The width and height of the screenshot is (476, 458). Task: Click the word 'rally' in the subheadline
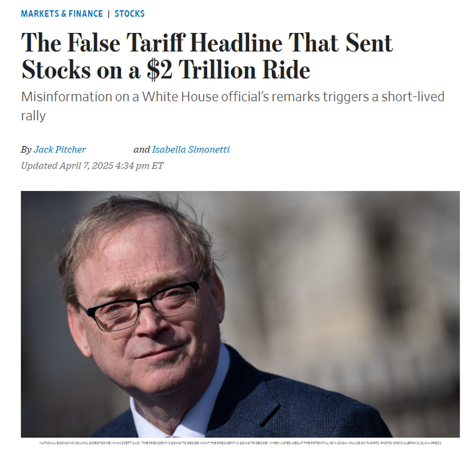point(33,115)
